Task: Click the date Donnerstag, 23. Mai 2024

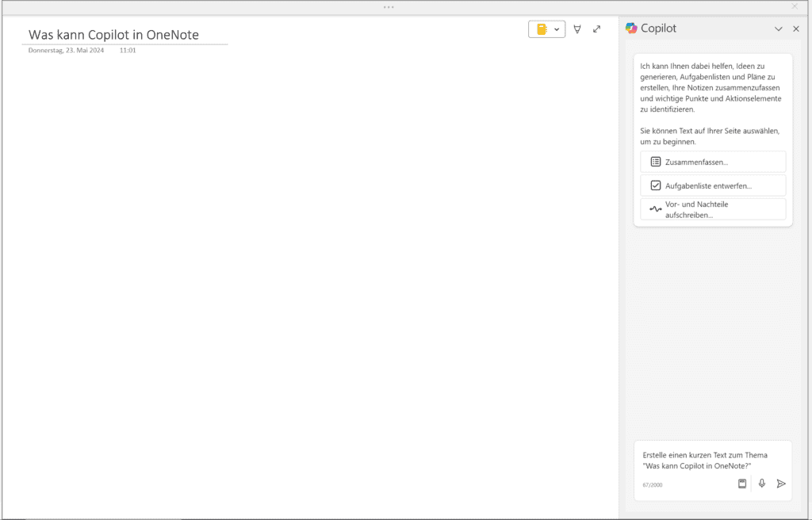Action: click(67, 50)
